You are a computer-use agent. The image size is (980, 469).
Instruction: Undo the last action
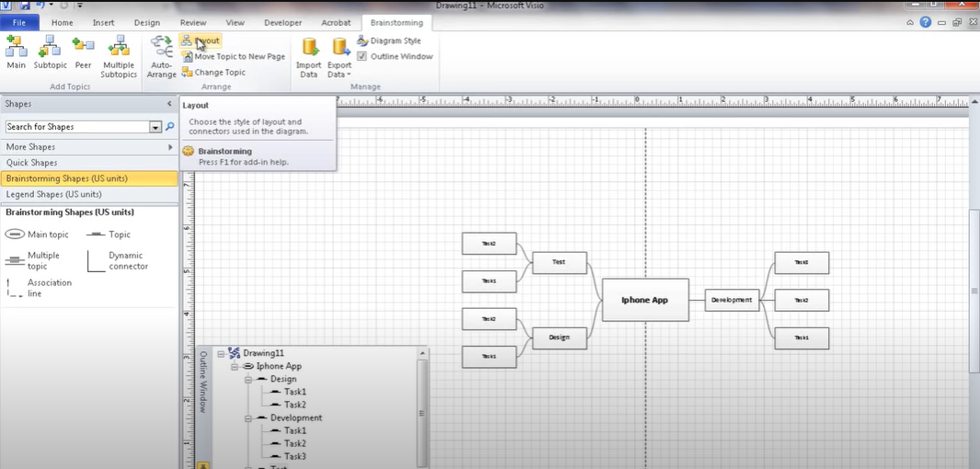pyautogui.click(x=40, y=6)
